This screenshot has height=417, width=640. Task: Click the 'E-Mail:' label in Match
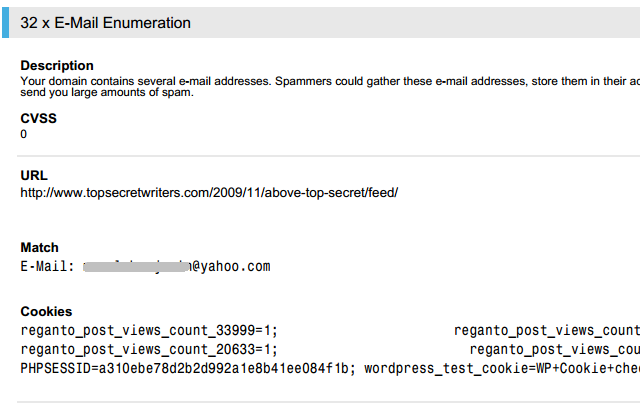tap(47, 266)
